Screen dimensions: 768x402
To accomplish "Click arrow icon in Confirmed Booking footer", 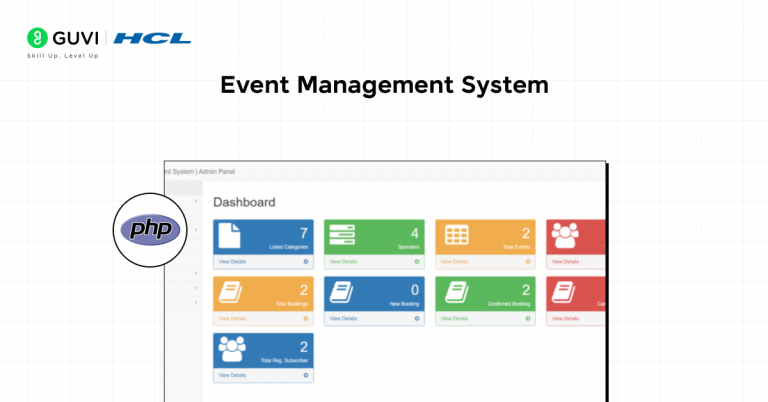I will point(527,319).
